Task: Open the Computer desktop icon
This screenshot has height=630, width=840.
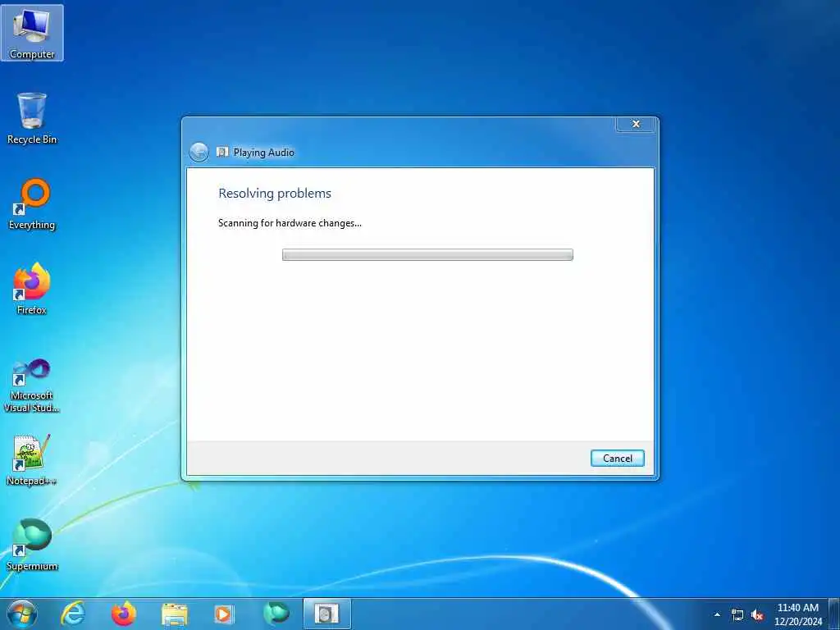Action: tap(32, 33)
